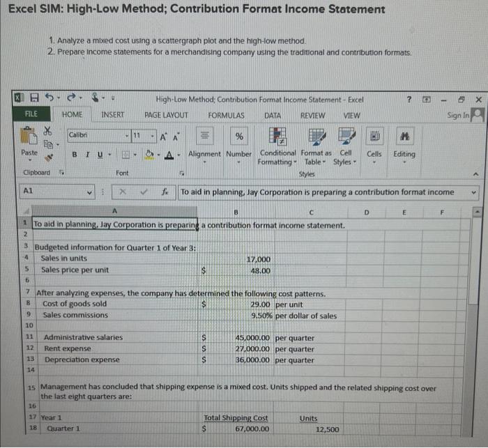Expand the formula bar chevron
This screenshot has height=448, width=488.
473,192
